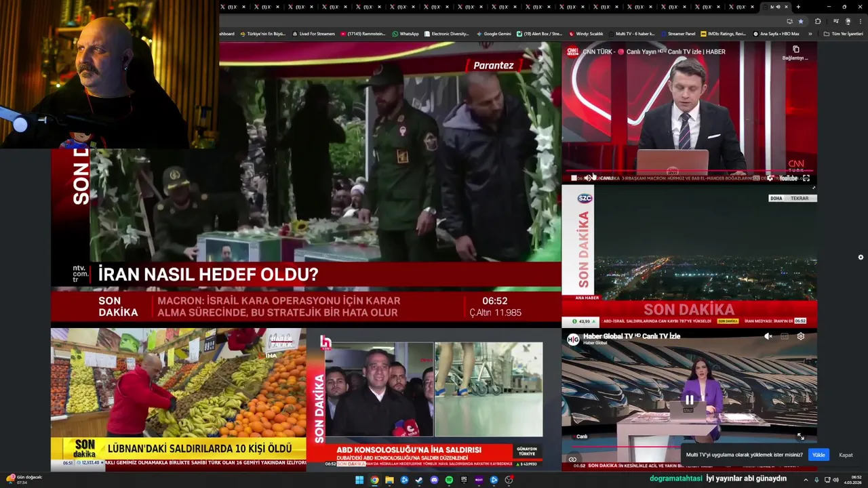
Task: Copy the CNN Türk video link
Action: click(x=795, y=52)
